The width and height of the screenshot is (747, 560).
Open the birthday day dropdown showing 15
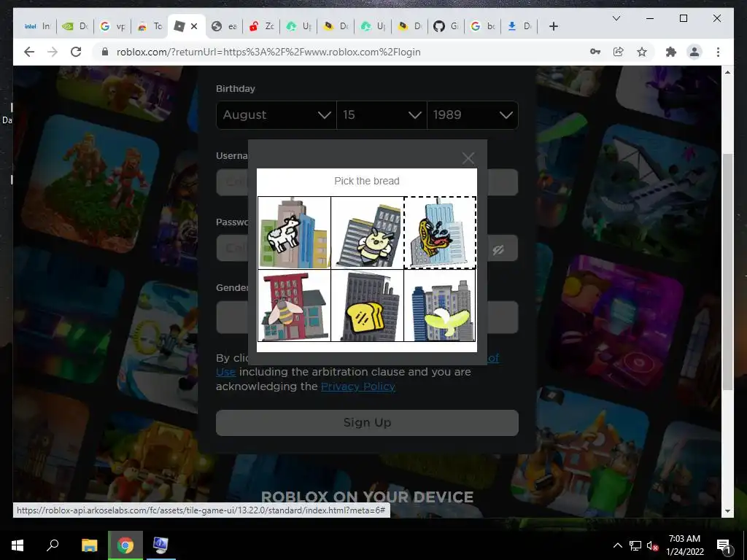pos(382,114)
